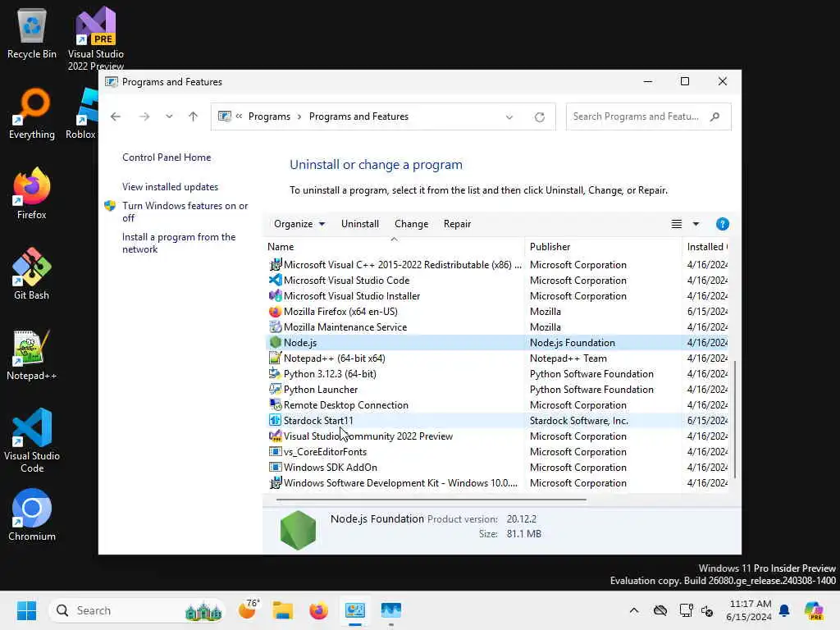
Task: Open Turn Windows features on or off
Action: 185,212
